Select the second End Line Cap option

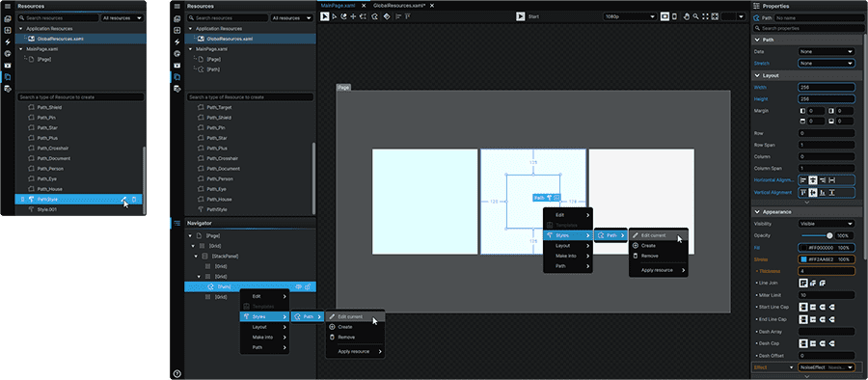point(813,319)
